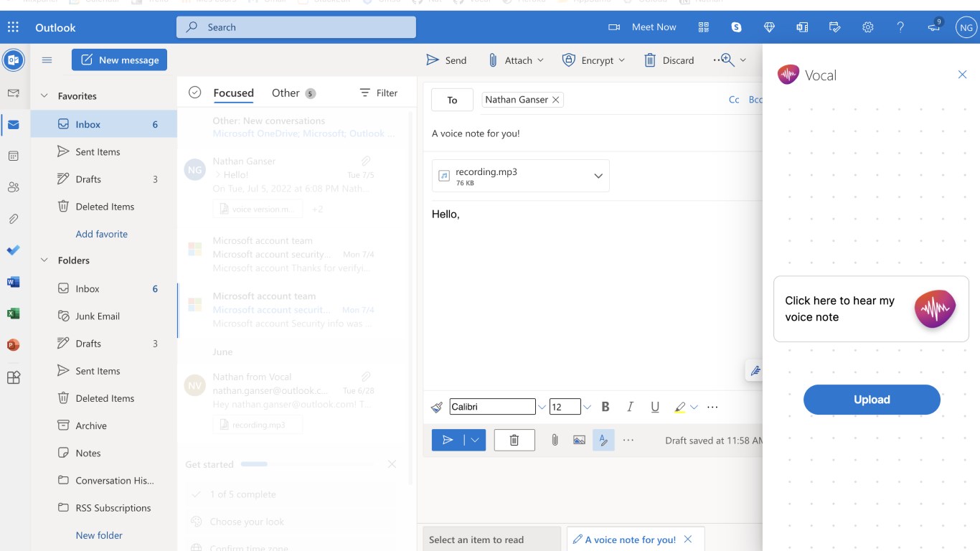
Task: Open To Do checkmark in the app rail
Action: point(13,250)
